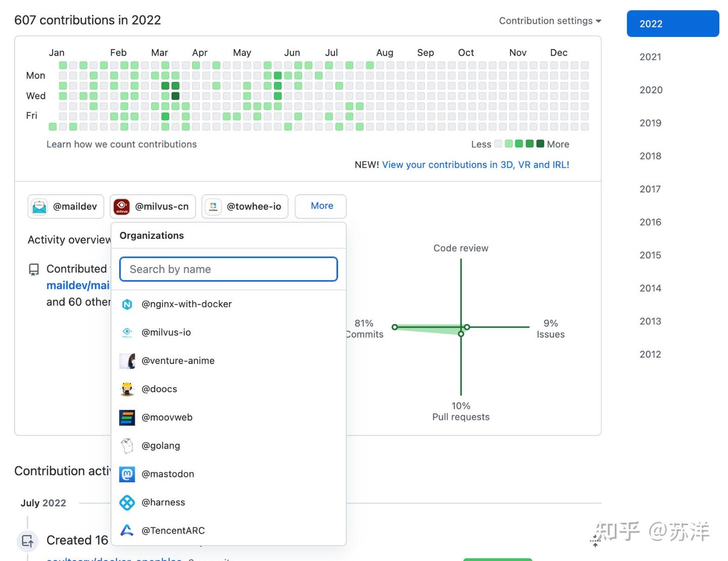The image size is (728, 561).
Task: Select @venture-anime from the organizations list
Action: tap(229, 361)
